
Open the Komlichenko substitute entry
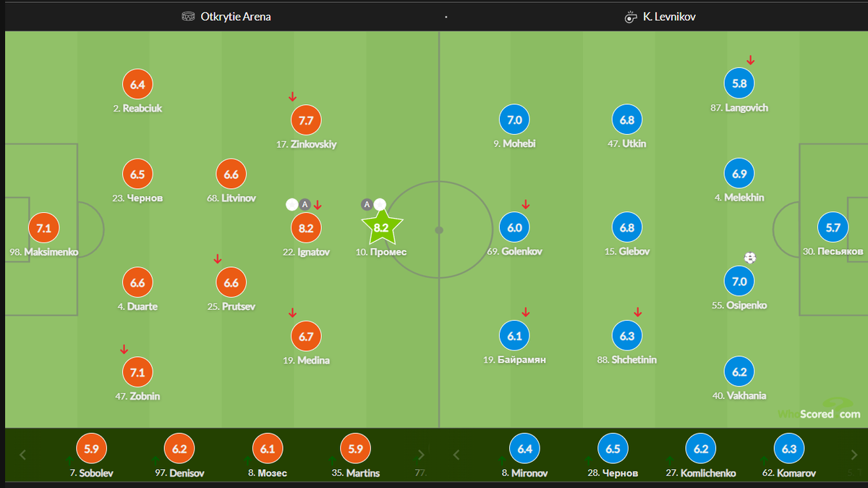[701, 456]
